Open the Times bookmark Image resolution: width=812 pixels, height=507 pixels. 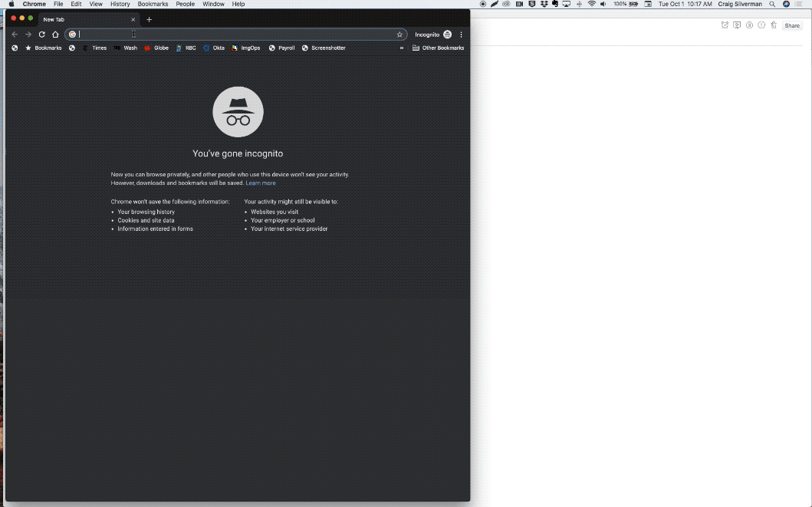95,48
